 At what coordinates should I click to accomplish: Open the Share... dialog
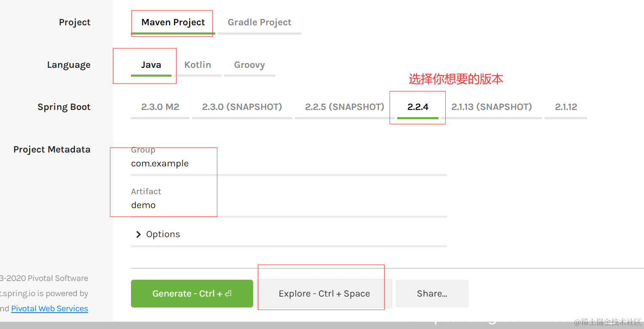pyautogui.click(x=432, y=294)
